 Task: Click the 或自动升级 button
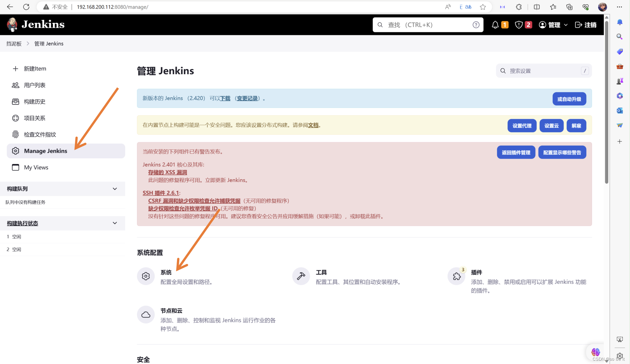pos(569,99)
